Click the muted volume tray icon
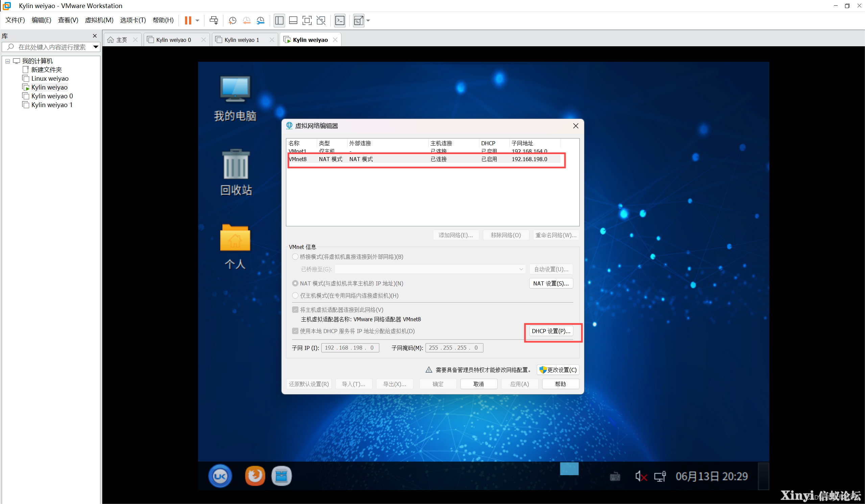Viewport: 865px width, 504px height. [x=641, y=476]
